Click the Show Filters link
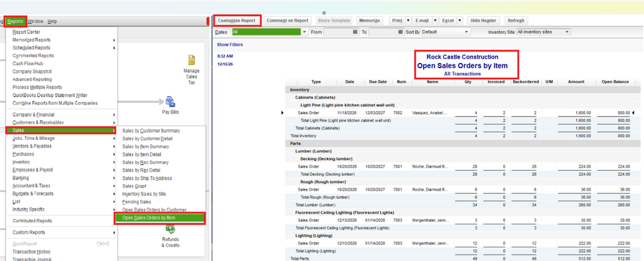The height and width of the screenshot is (261, 644). coord(230,44)
